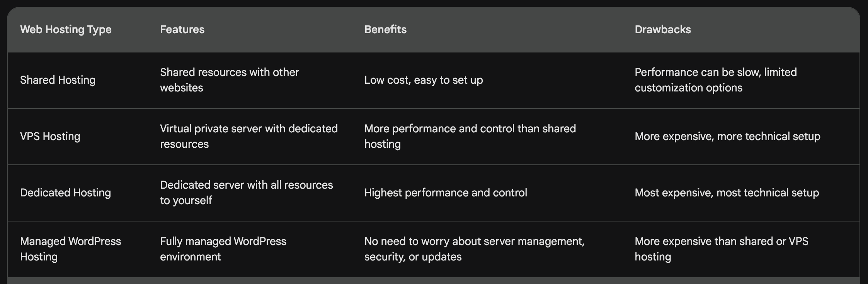Click 'Shared resources with other websites' text
The width and height of the screenshot is (868, 284).
point(230,80)
